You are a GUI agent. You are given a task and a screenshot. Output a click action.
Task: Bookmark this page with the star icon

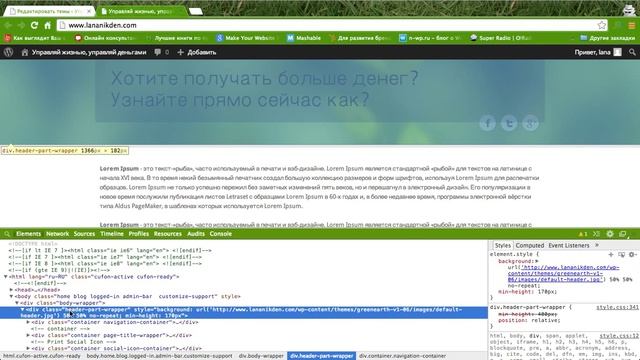click(x=602, y=25)
